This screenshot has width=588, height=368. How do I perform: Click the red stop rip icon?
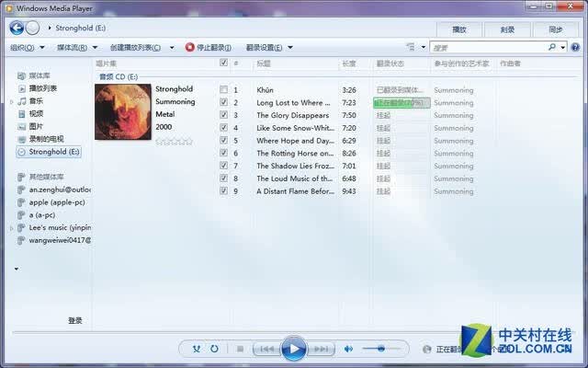[190, 47]
